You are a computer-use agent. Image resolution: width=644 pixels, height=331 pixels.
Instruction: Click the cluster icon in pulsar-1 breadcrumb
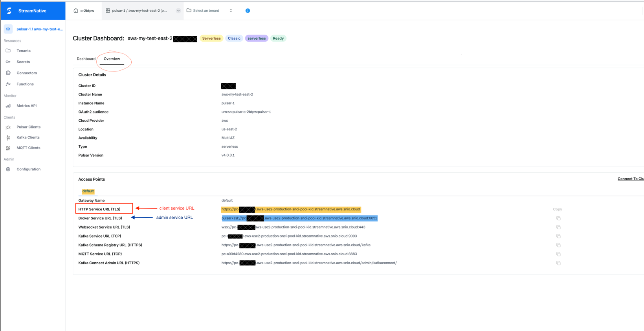pos(108,11)
